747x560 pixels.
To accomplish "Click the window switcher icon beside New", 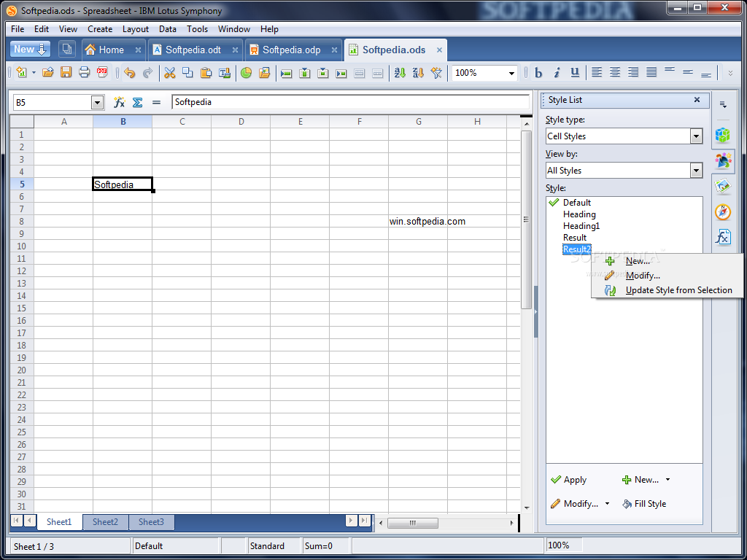I will click(67, 49).
